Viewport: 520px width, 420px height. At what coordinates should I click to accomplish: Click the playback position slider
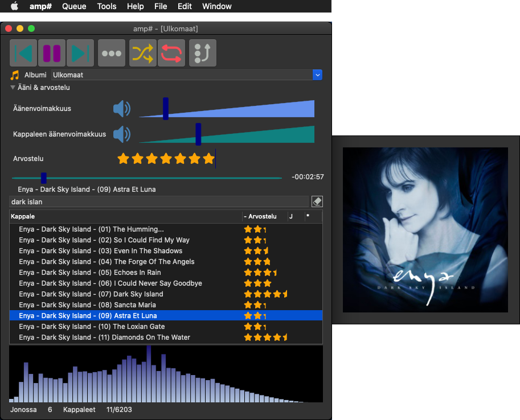click(146, 178)
